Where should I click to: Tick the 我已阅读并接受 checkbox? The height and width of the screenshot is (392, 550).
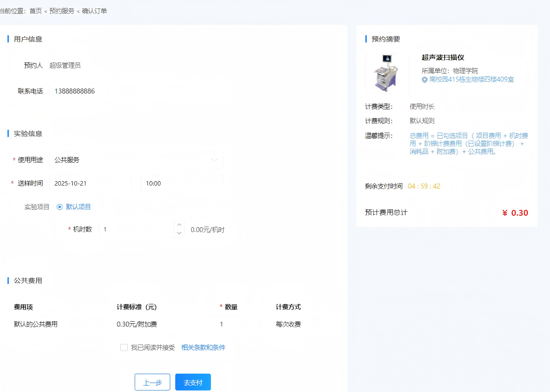(x=124, y=347)
